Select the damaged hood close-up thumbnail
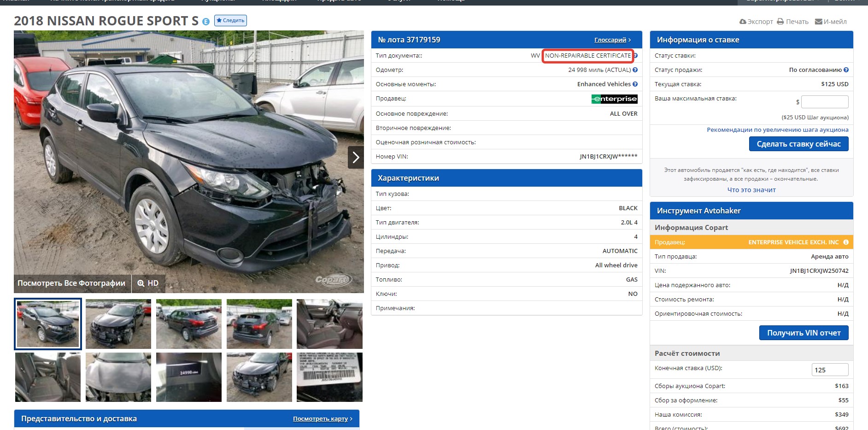The height and width of the screenshot is (430, 868). tap(118, 377)
